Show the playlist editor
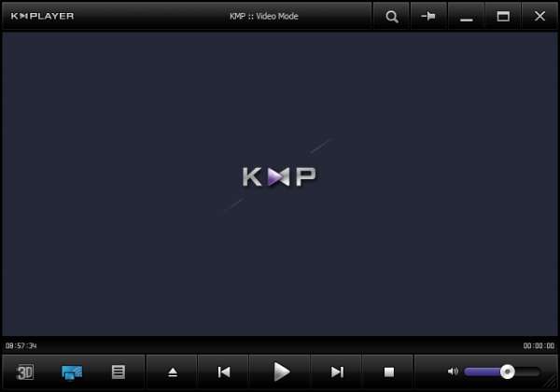 coord(119,372)
